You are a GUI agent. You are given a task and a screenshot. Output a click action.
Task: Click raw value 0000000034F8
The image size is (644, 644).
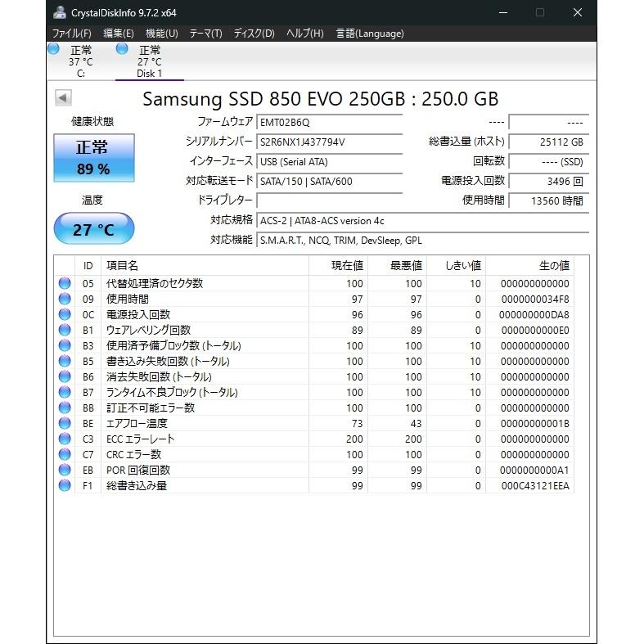535,299
